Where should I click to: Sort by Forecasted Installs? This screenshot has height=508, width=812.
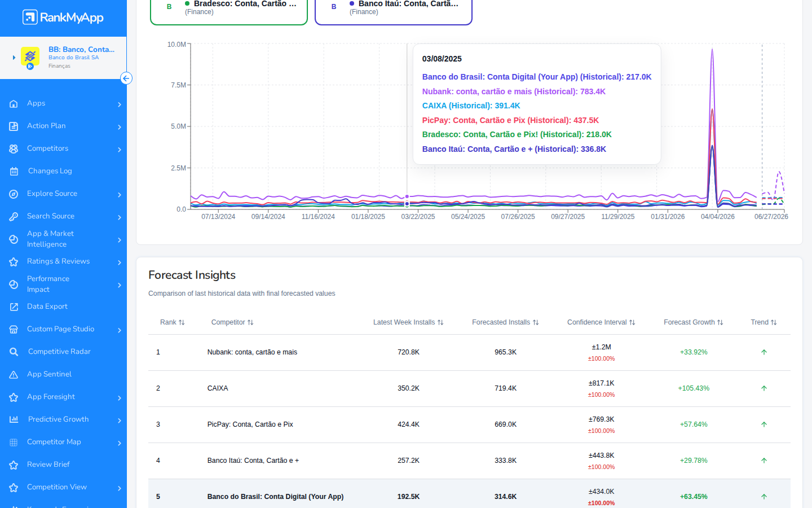point(505,322)
